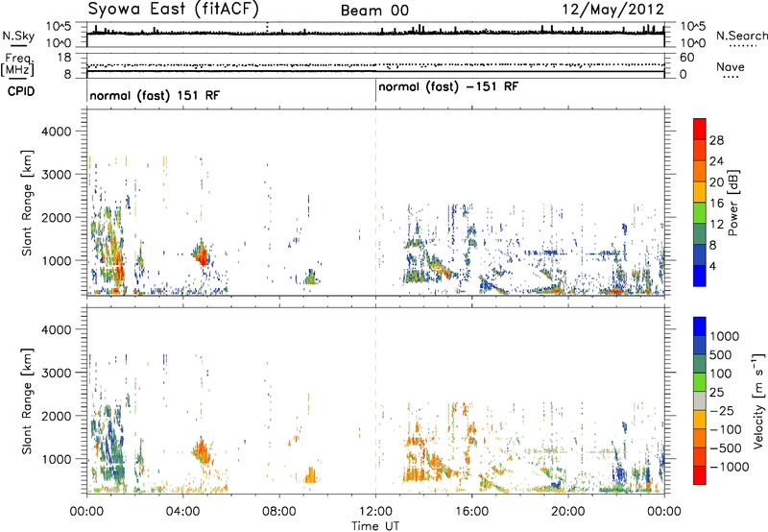Click the '4000' tick on power panel

pos(57,132)
